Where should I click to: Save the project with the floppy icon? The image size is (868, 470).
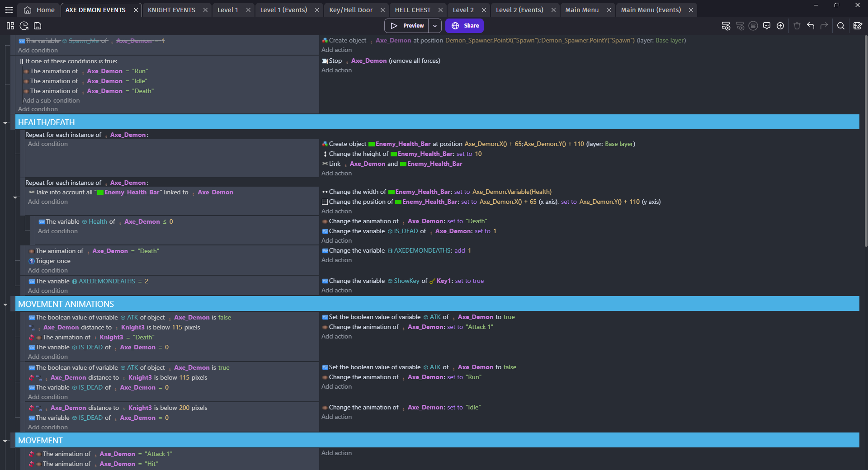tap(38, 26)
